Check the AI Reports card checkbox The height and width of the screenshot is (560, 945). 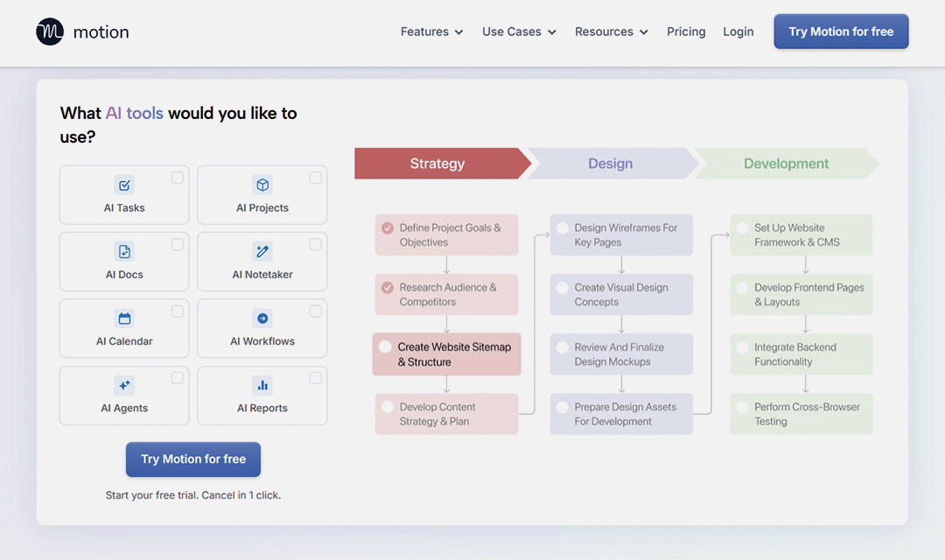click(315, 378)
